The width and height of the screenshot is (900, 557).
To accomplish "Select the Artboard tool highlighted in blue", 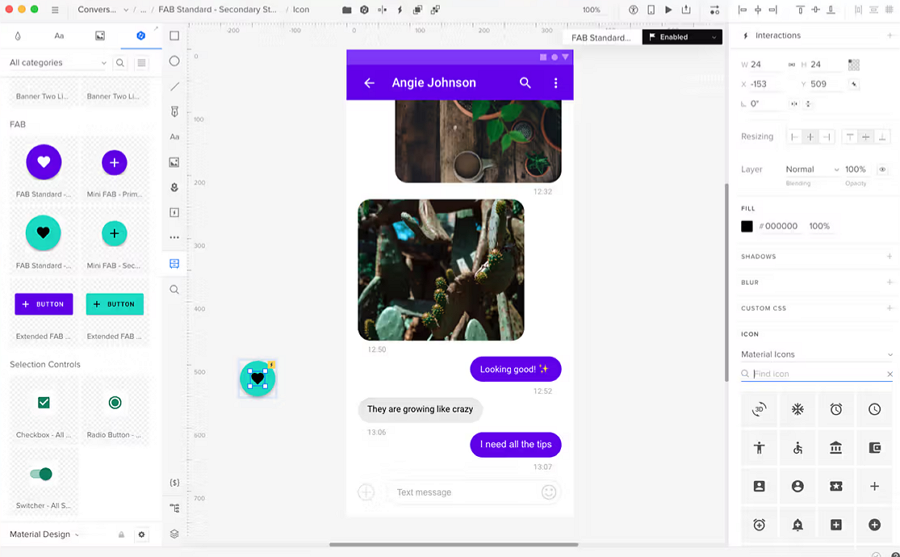I will 174,264.
